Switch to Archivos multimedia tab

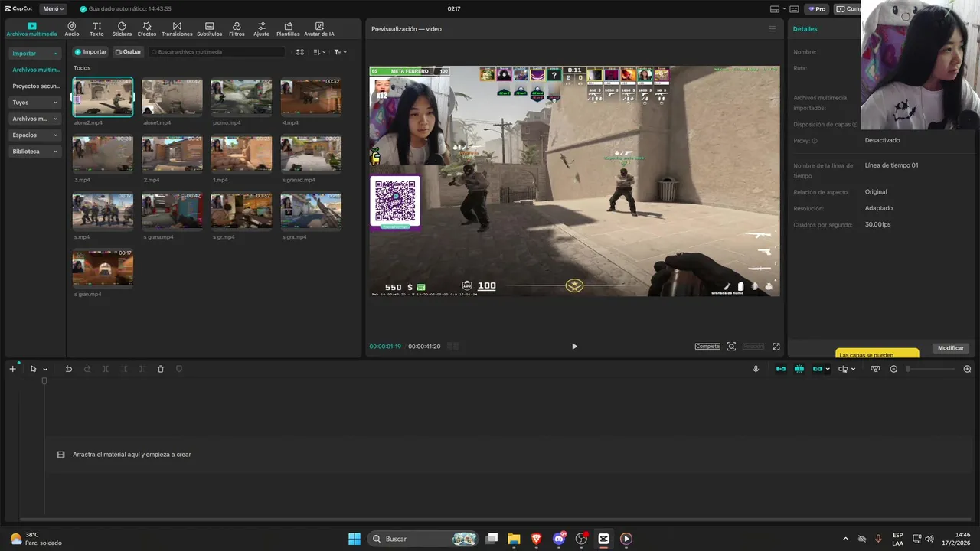(31, 29)
